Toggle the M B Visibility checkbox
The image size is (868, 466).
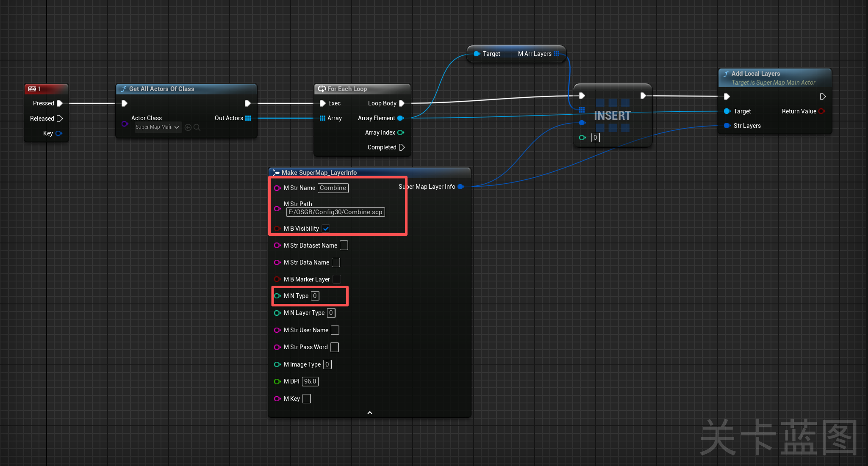[326, 229]
